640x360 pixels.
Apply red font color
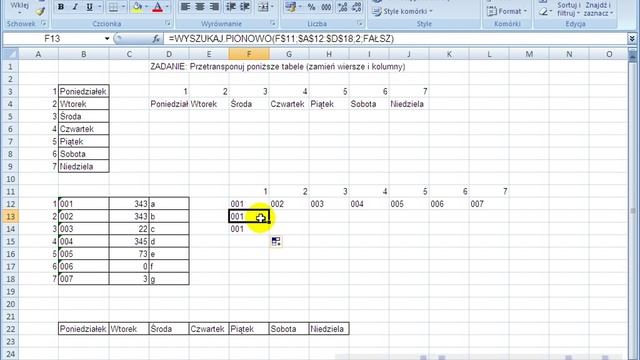pyautogui.click(x=158, y=7)
